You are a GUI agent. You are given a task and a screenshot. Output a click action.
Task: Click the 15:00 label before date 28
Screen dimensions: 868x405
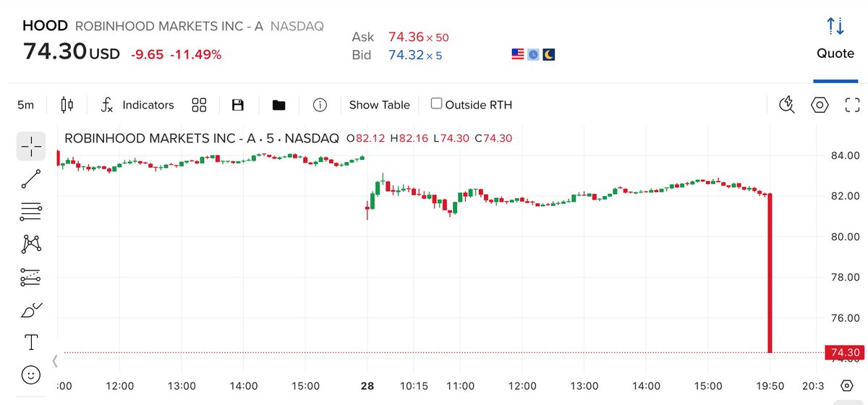[305, 385]
